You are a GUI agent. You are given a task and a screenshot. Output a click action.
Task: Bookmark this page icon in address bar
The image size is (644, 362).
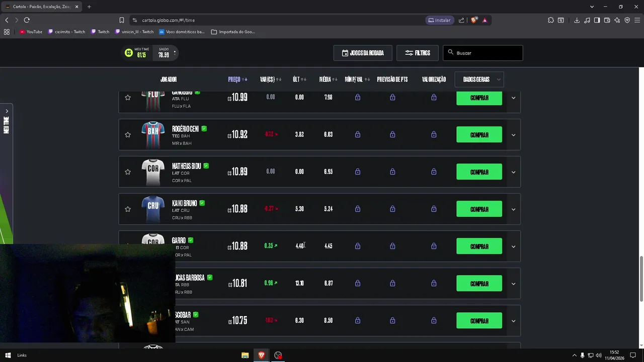pyautogui.click(x=122, y=20)
